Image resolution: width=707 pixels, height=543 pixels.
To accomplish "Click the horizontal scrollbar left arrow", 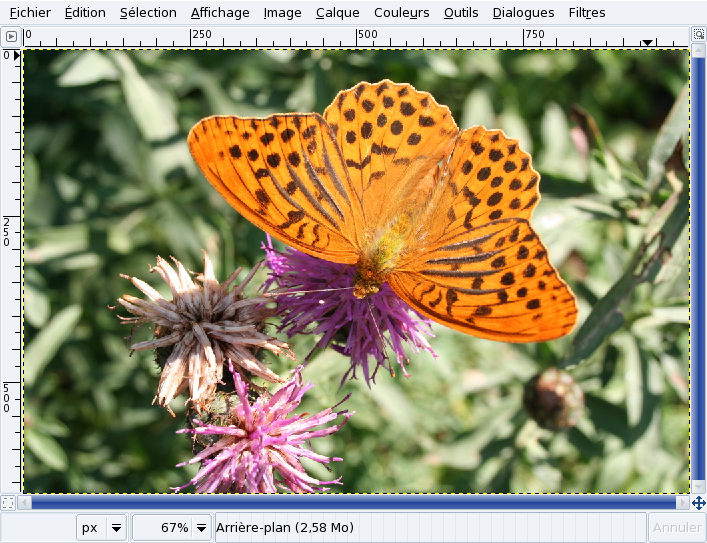I will [25, 502].
